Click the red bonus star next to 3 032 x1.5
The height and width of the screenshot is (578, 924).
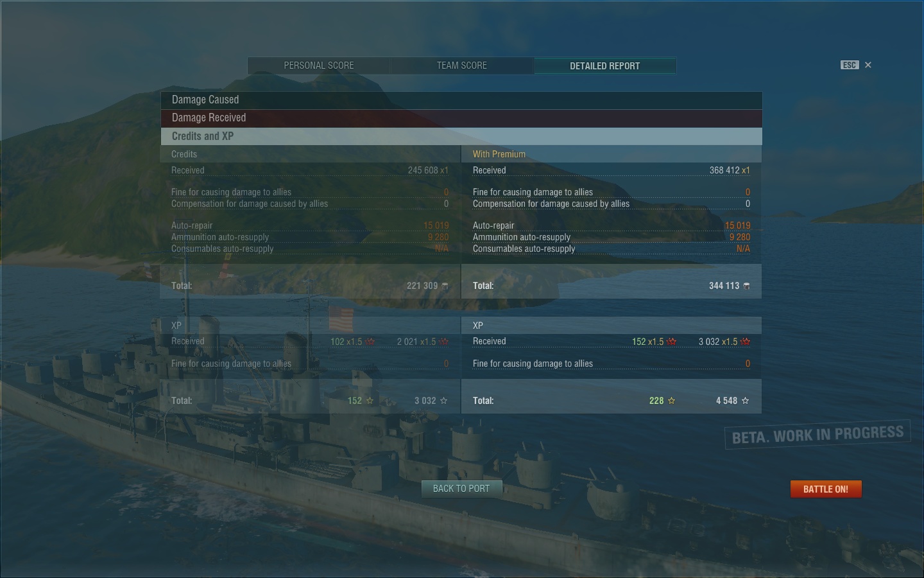pos(745,342)
